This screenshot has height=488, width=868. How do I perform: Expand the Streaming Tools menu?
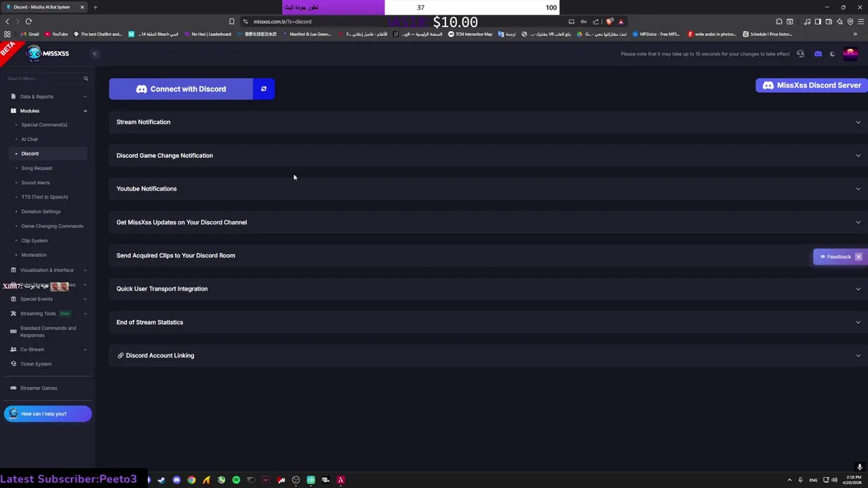click(x=47, y=313)
